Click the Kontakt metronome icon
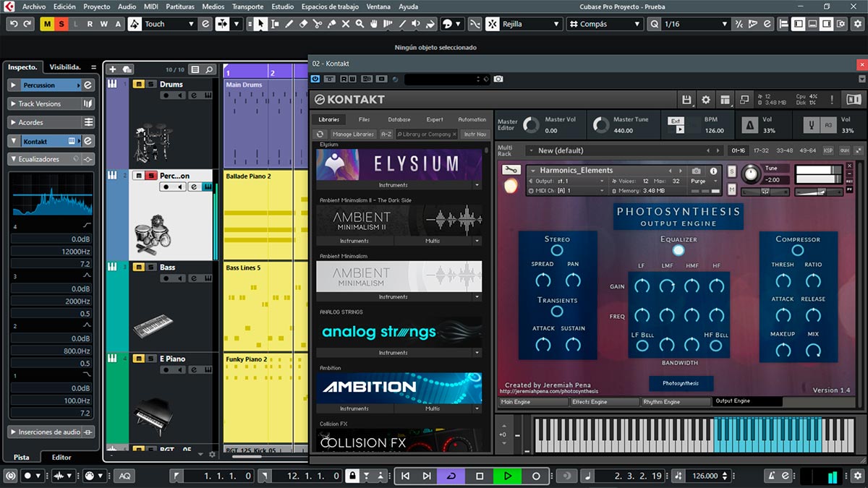 coord(749,125)
